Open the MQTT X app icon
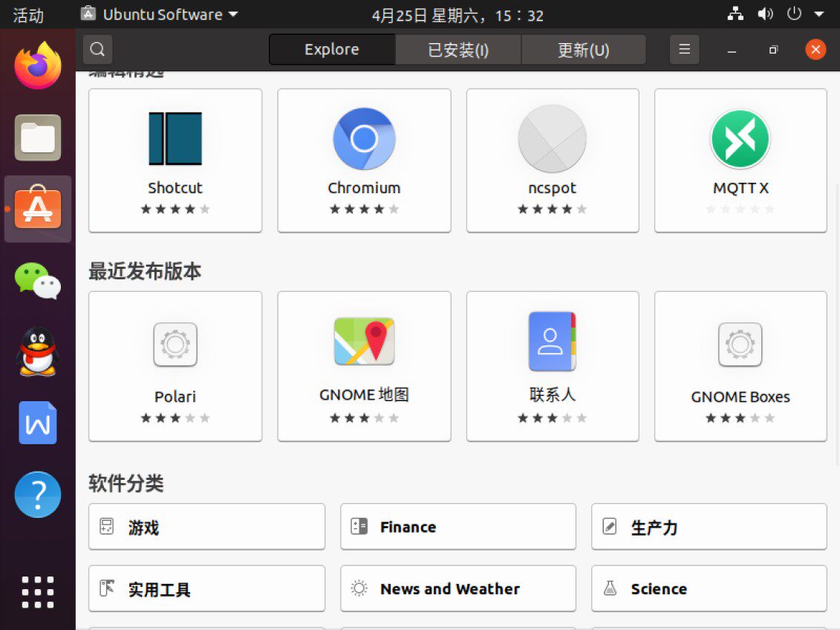 (740, 139)
